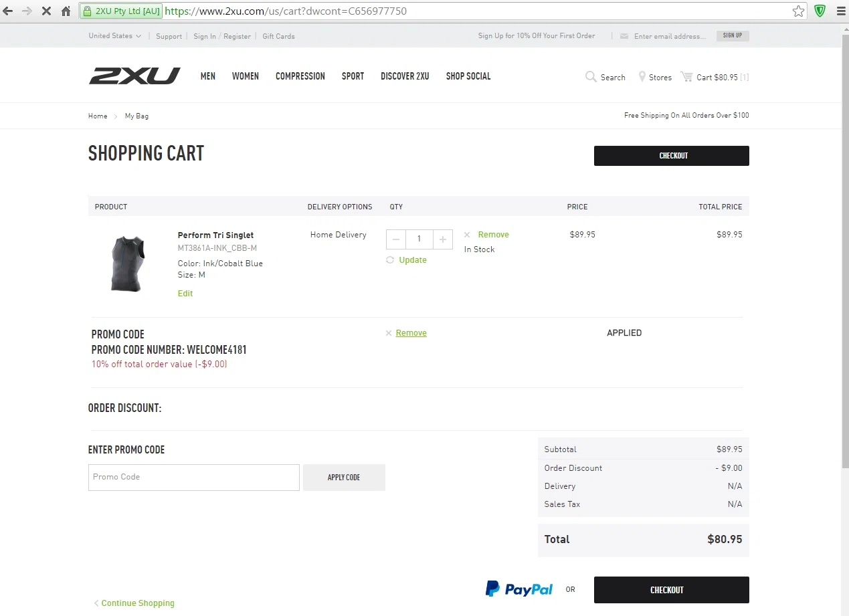Click the bottom CHECKOUT button
The height and width of the screenshot is (616, 849).
tap(672, 590)
